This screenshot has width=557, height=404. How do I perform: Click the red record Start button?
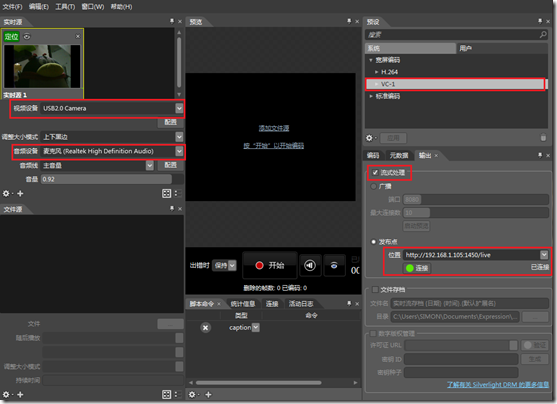pos(270,265)
